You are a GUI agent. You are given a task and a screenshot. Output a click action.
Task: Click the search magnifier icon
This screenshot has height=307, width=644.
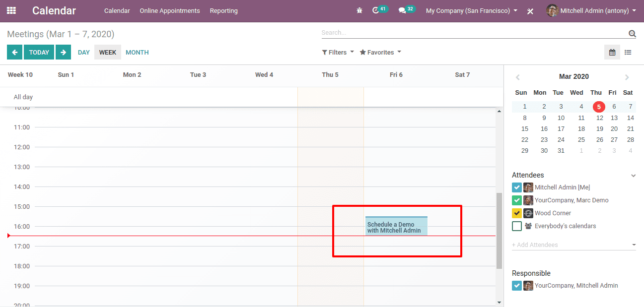[x=632, y=34]
